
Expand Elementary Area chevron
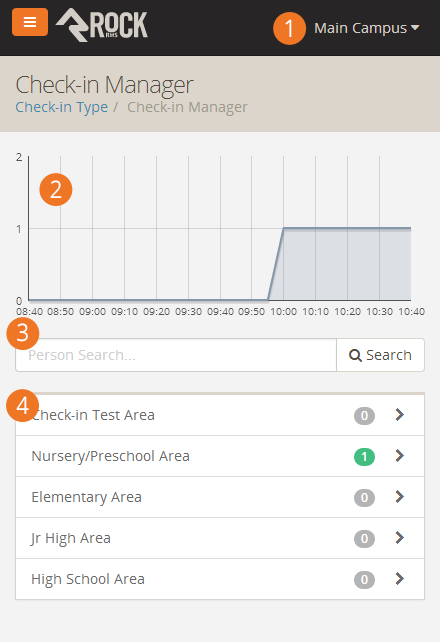pos(400,497)
